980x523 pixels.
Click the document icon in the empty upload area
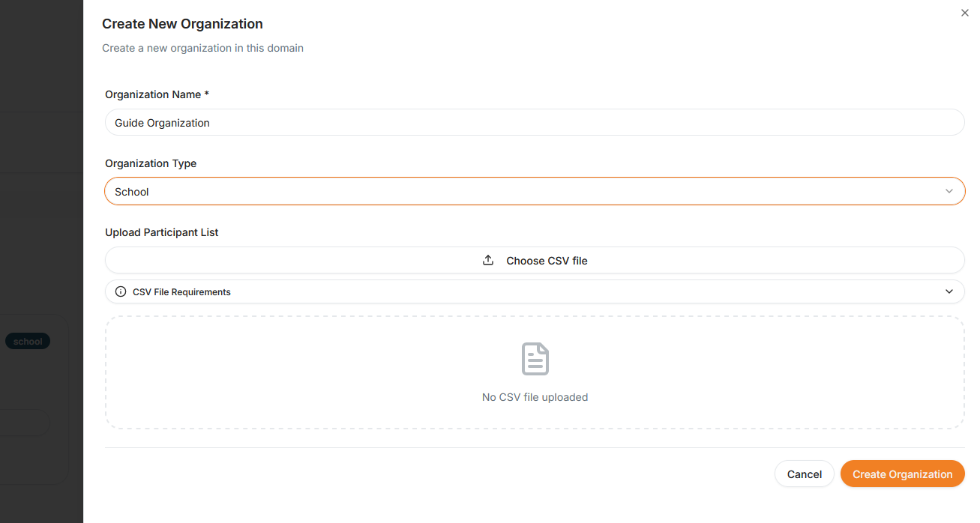pos(535,359)
